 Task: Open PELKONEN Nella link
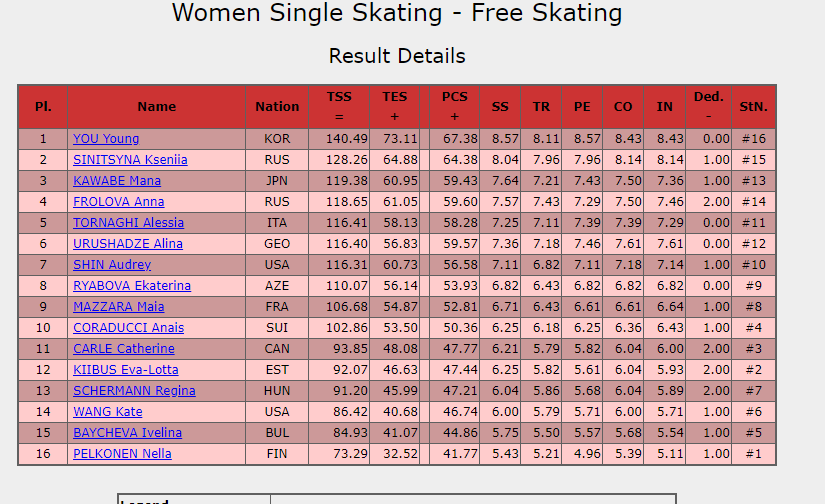122,454
